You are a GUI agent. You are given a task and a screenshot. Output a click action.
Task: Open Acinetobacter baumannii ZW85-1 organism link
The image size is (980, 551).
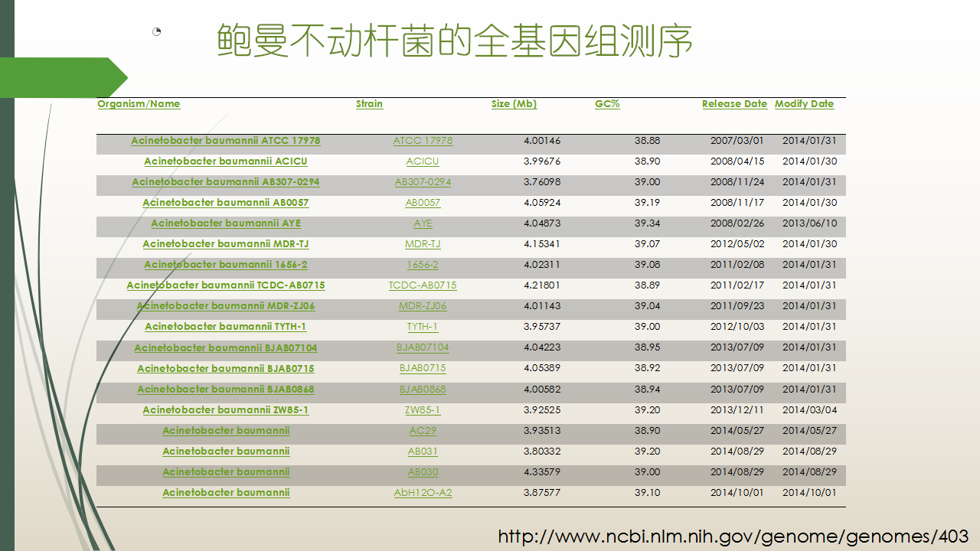point(226,410)
